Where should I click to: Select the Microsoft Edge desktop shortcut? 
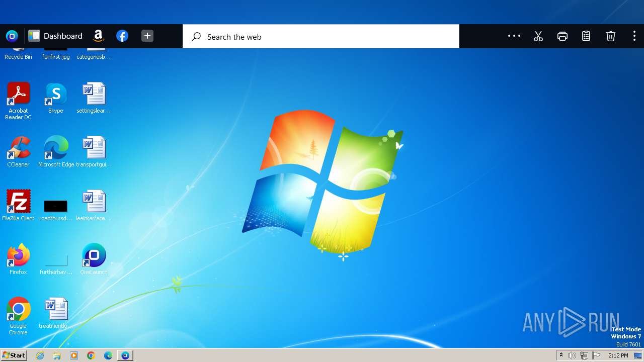[x=56, y=152]
